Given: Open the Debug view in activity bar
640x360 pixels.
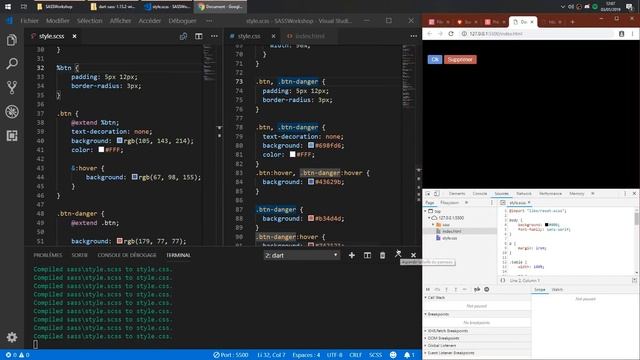Looking at the screenshot, I should coord(12,111).
